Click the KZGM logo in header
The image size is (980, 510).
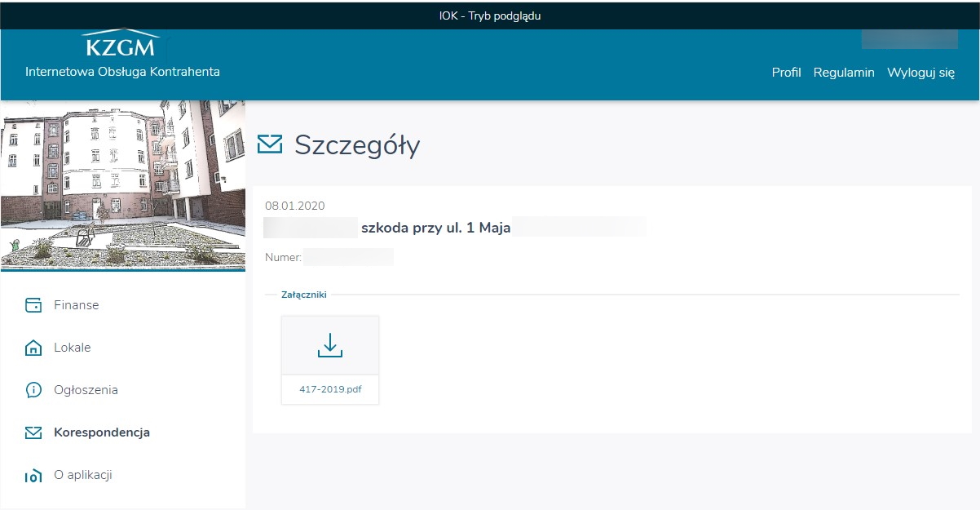click(x=121, y=45)
